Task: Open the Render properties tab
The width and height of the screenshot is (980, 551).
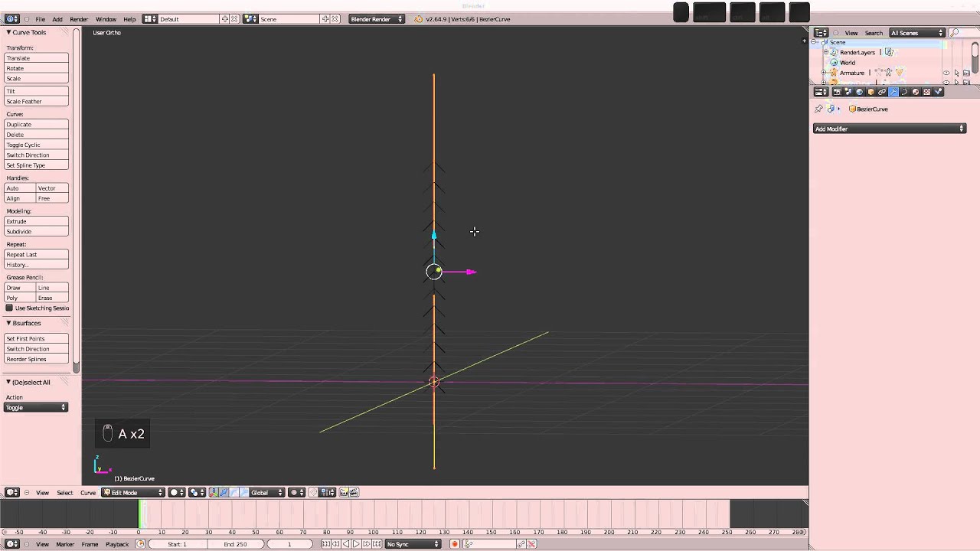Action: coord(837,92)
